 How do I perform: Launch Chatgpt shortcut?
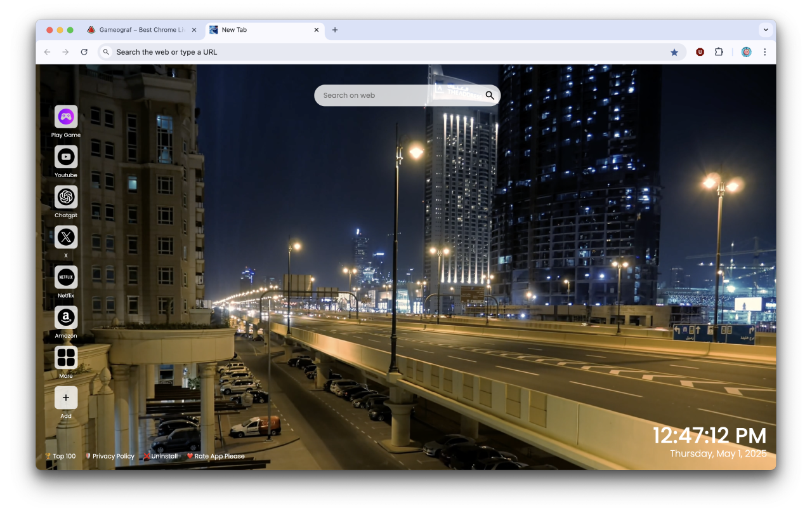(66, 197)
